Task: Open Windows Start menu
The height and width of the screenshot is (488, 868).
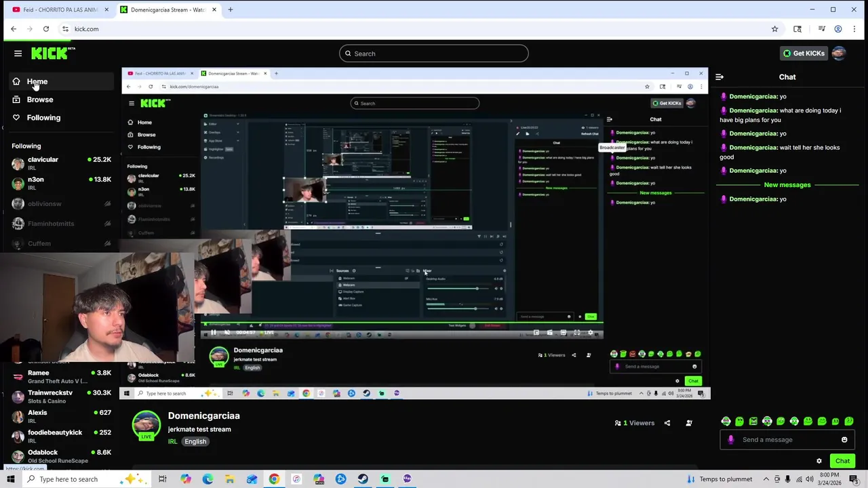Action: [10, 479]
